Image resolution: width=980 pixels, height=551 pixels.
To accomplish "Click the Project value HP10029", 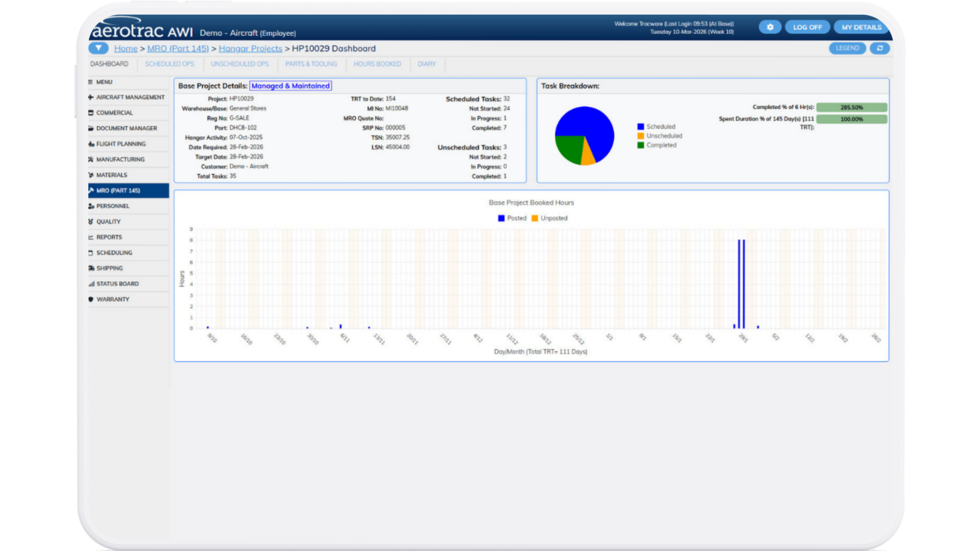I will [241, 98].
